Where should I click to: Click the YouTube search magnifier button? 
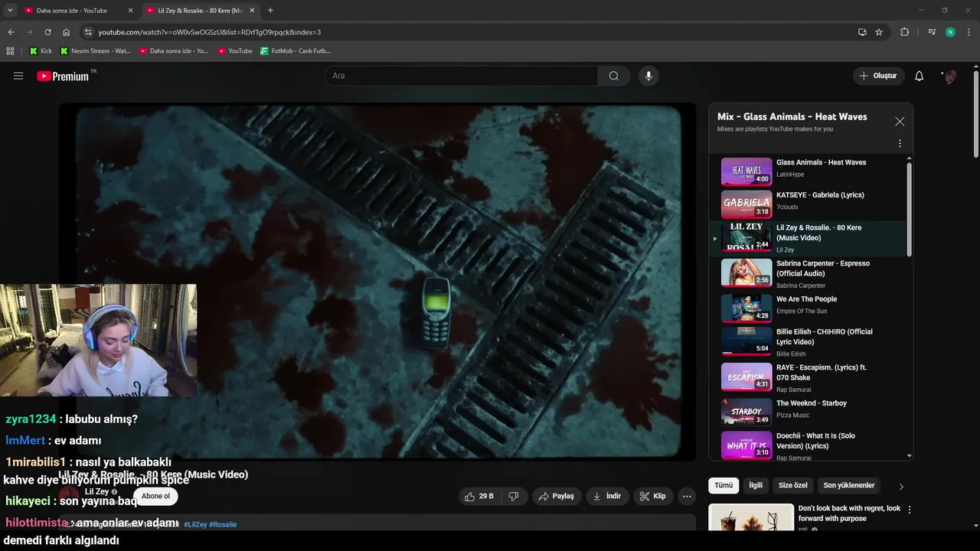614,76
